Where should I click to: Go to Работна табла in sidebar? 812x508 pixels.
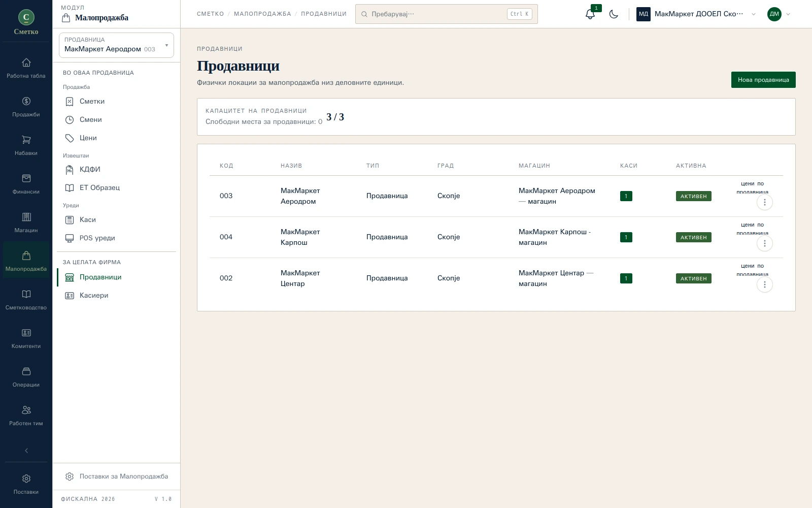pos(26,69)
